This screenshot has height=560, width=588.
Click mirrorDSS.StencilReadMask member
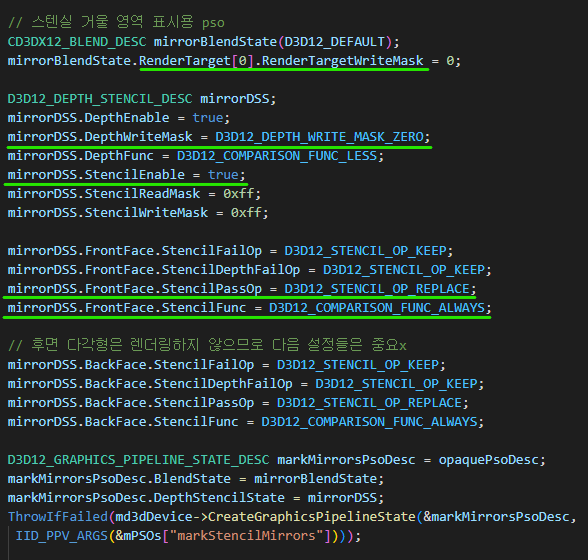point(104,194)
